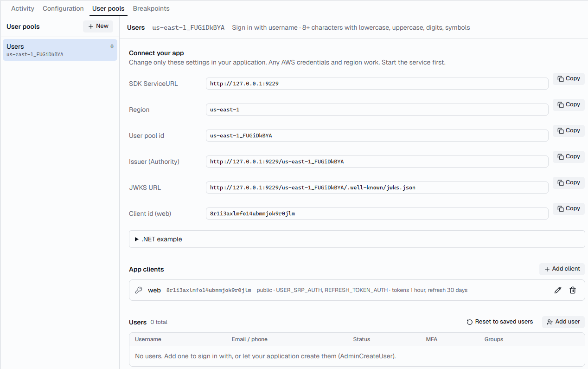Click the Status column header
This screenshot has height=369, width=588.
click(362, 339)
